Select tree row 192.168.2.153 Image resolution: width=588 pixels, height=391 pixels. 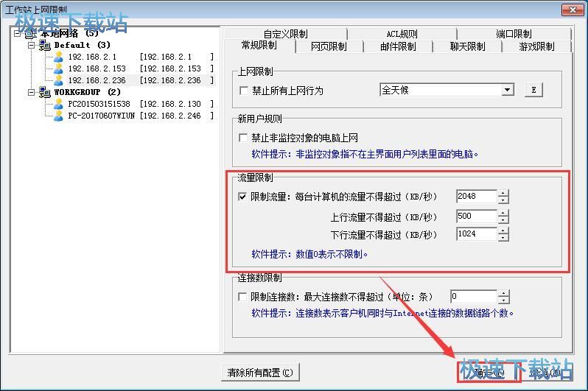point(141,68)
